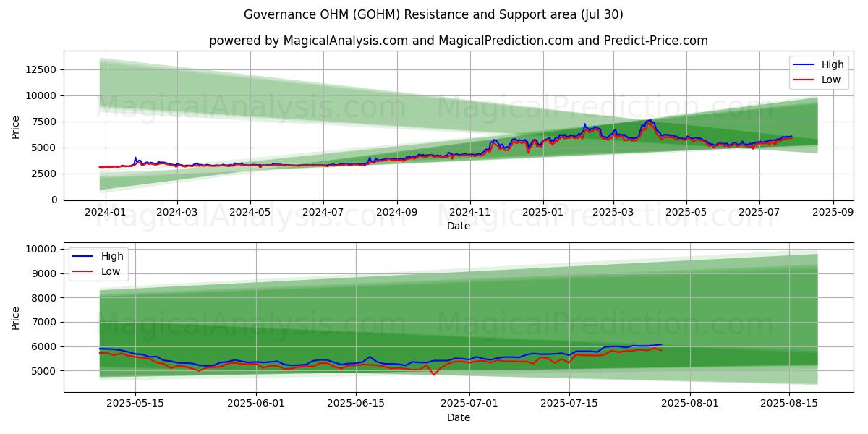868x434 pixels.
Task: Click the "2025-07-15" x-axis tick label
Action: coord(569,404)
